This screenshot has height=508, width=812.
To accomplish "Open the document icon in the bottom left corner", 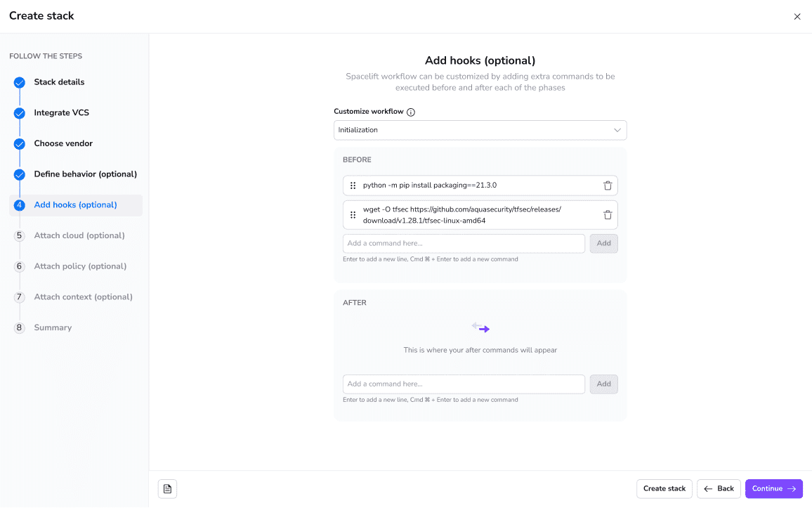I will point(167,488).
